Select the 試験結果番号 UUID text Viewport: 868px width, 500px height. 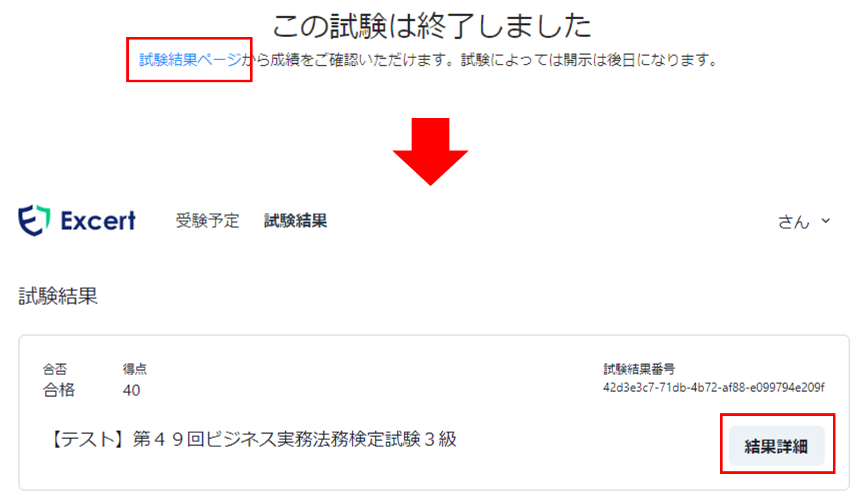tap(714, 388)
